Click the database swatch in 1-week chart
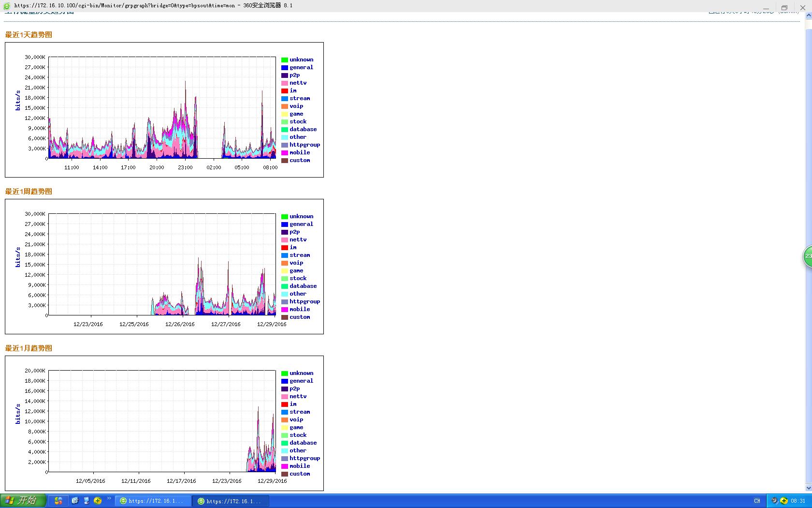 pyautogui.click(x=285, y=286)
